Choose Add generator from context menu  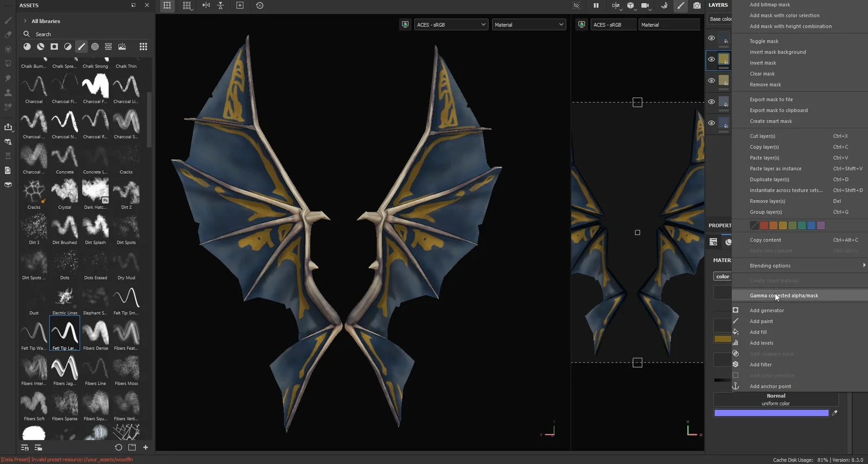pyautogui.click(x=767, y=311)
